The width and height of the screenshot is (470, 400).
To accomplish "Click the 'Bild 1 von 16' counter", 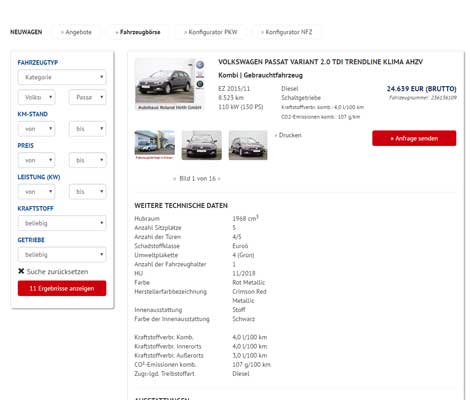I will [197, 179].
